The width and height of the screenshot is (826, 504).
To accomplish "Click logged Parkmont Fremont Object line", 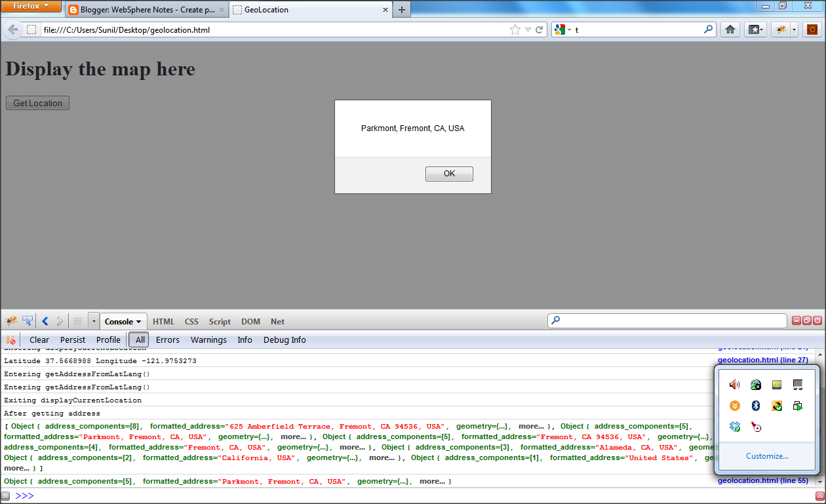I will pyautogui.click(x=227, y=481).
